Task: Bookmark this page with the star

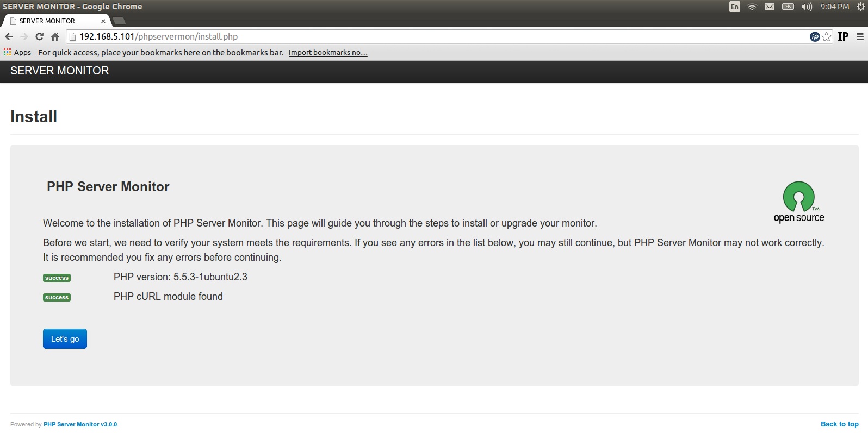Action: tap(827, 37)
